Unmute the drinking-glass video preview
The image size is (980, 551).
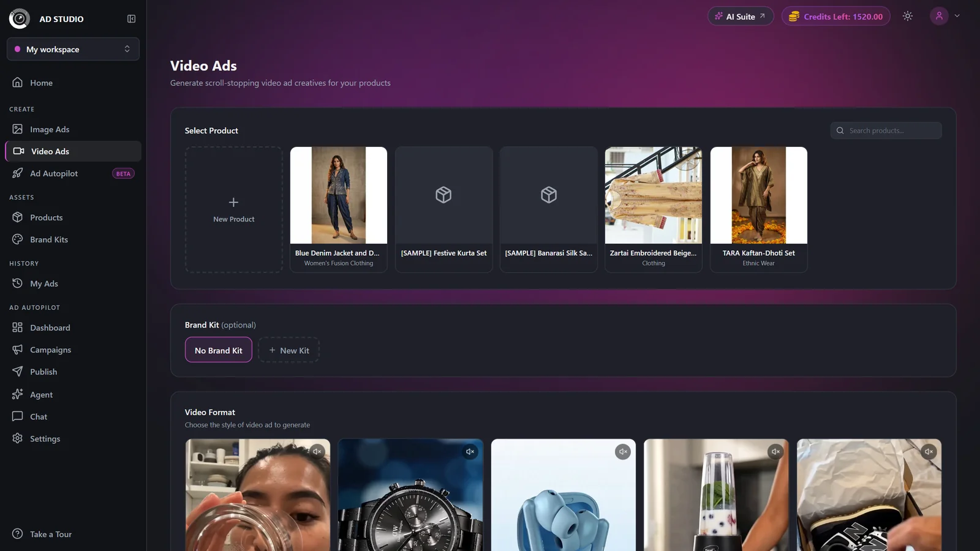pos(317,452)
